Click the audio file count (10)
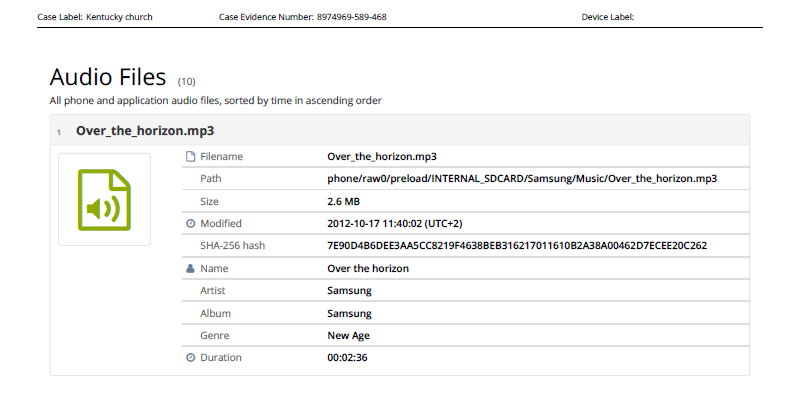The image size is (800, 400). click(186, 81)
